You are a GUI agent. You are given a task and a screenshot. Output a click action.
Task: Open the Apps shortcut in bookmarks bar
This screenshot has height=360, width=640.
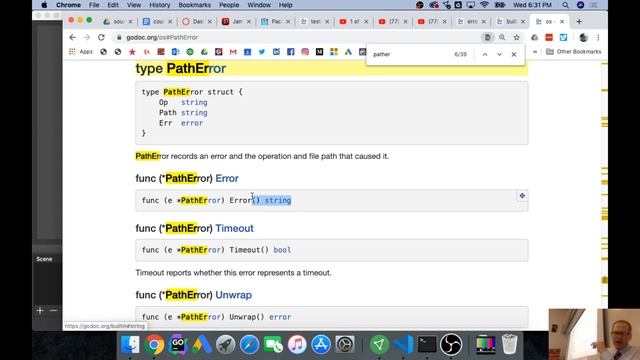click(x=81, y=51)
